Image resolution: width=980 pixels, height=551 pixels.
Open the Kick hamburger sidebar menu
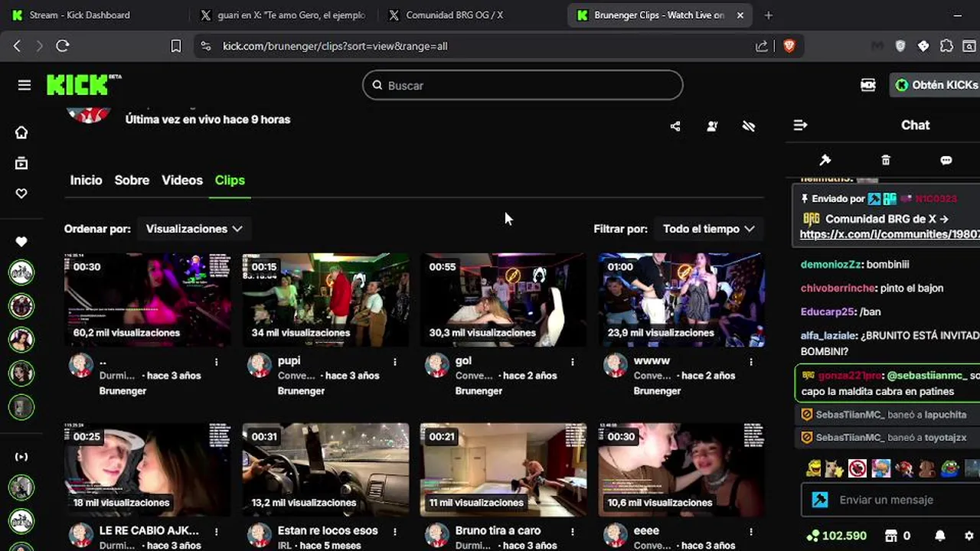click(24, 85)
